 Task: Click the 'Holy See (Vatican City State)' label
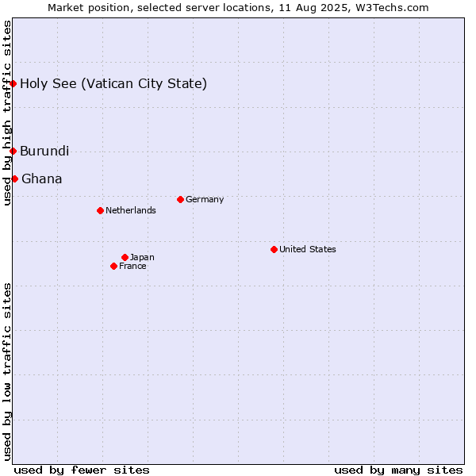tap(113, 84)
